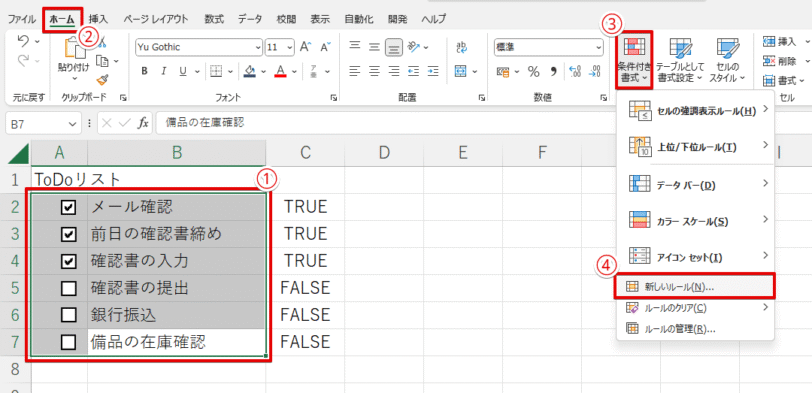The height and width of the screenshot is (393, 812).
Task: Open the font size 11 dropdown
Action: [x=289, y=47]
